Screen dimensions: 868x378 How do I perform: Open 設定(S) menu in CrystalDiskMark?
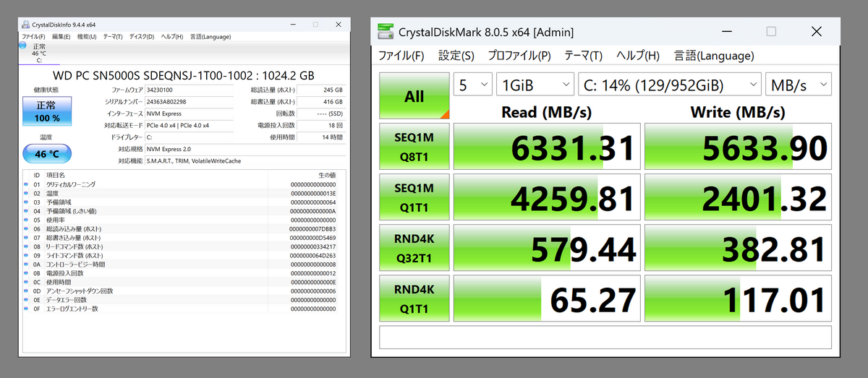456,56
